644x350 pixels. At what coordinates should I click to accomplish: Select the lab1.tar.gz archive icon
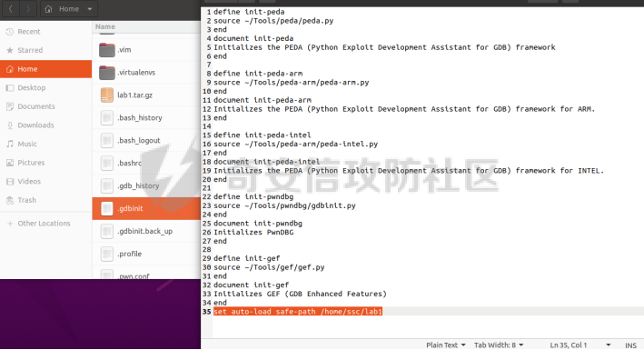coord(107,95)
